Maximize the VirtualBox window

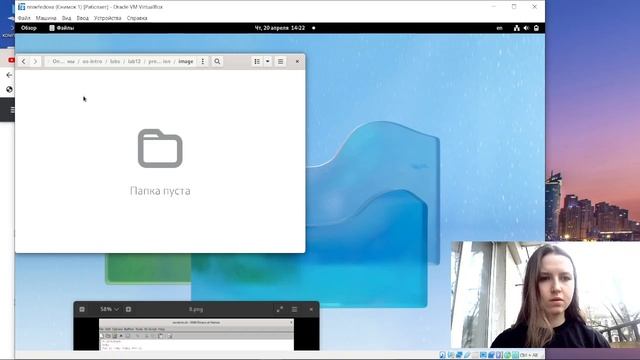pos(514,7)
